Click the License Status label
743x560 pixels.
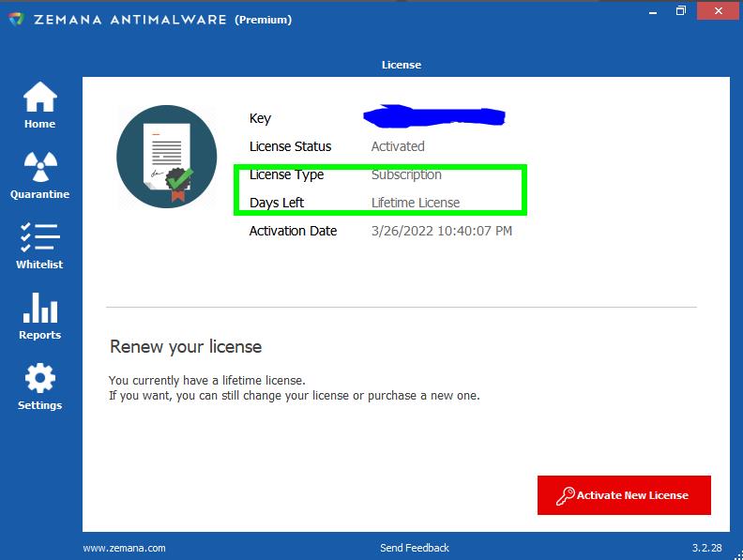click(290, 146)
